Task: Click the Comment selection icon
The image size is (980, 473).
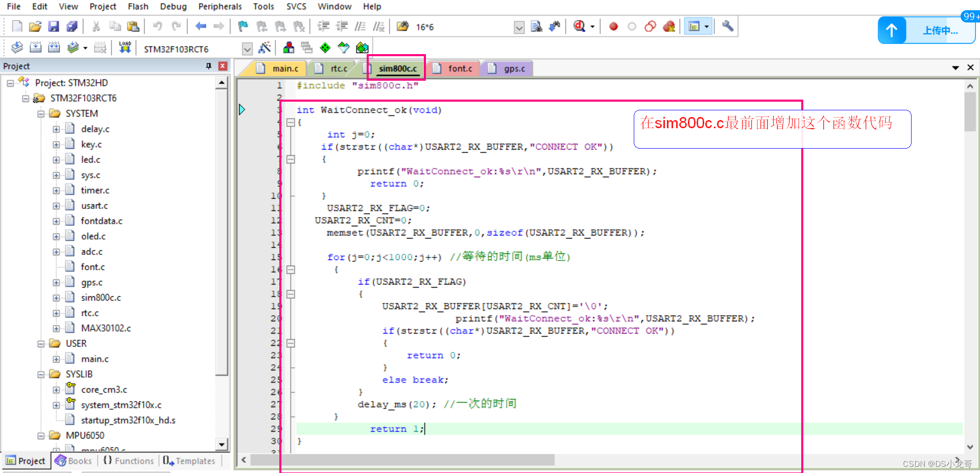Action: [x=360, y=27]
